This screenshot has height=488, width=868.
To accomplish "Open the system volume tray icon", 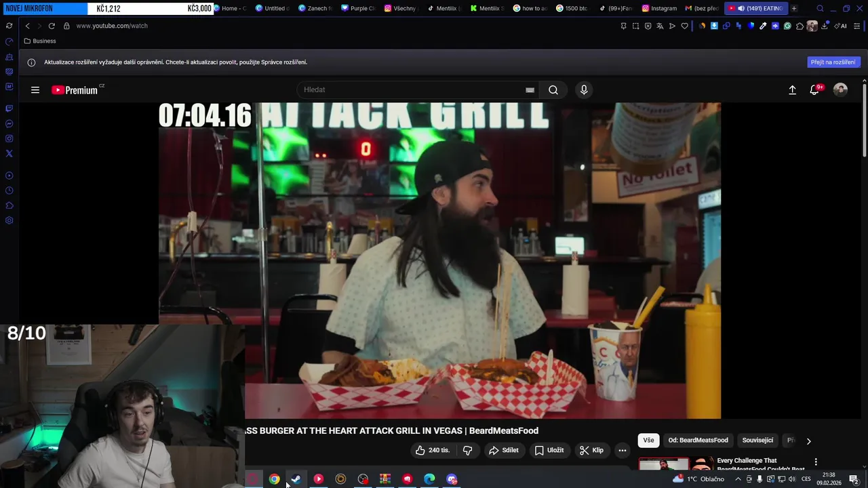I will tap(792, 479).
